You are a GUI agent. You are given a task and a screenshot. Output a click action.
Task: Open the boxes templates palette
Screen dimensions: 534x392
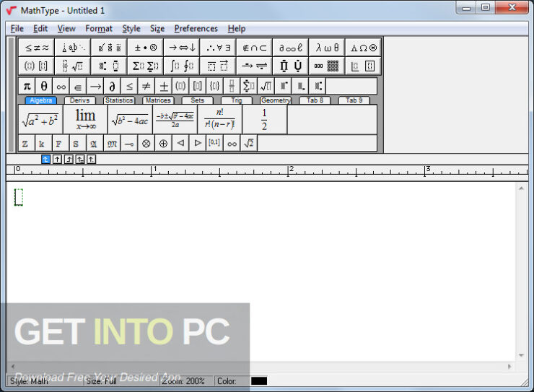363,66
